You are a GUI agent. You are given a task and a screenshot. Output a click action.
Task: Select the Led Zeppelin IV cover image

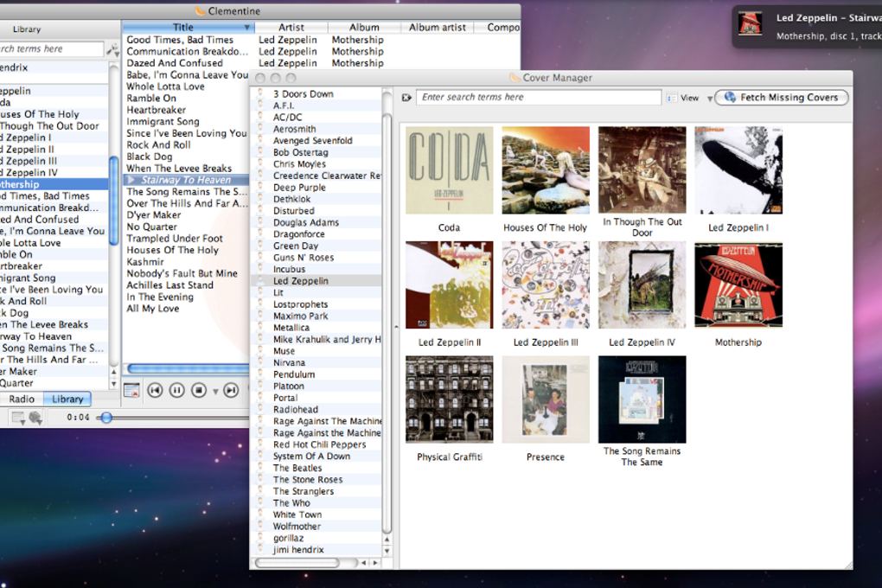click(642, 284)
